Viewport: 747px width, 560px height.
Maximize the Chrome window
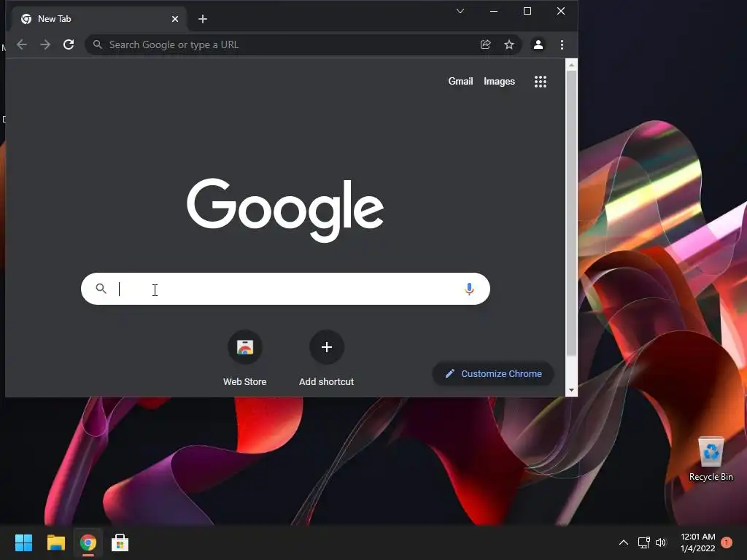click(x=527, y=11)
